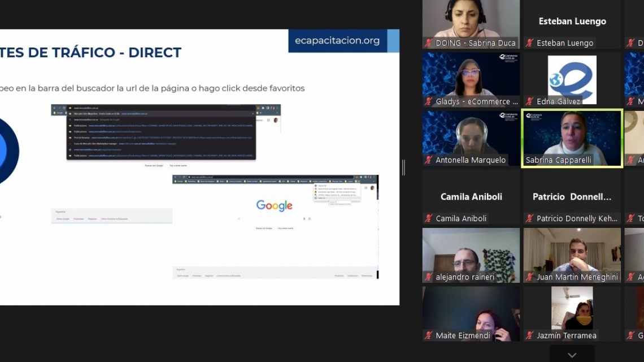Click muted mic icon beside Gladys - eCommerce
Screen dimensions: 644x362
(x=429, y=102)
